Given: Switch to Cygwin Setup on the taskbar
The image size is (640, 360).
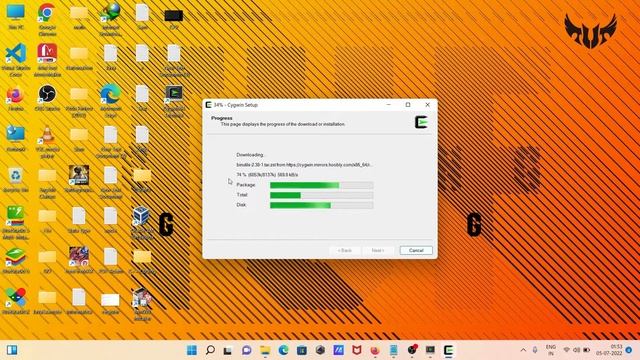Looking at the screenshot, I should click(449, 350).
